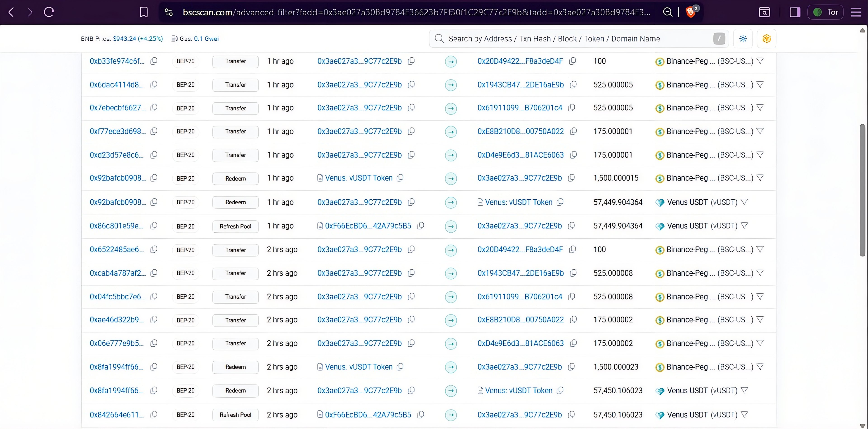Filter by token in the 0xb33fe974c6f row
The image size is (868, 429).
click(760, 61)
